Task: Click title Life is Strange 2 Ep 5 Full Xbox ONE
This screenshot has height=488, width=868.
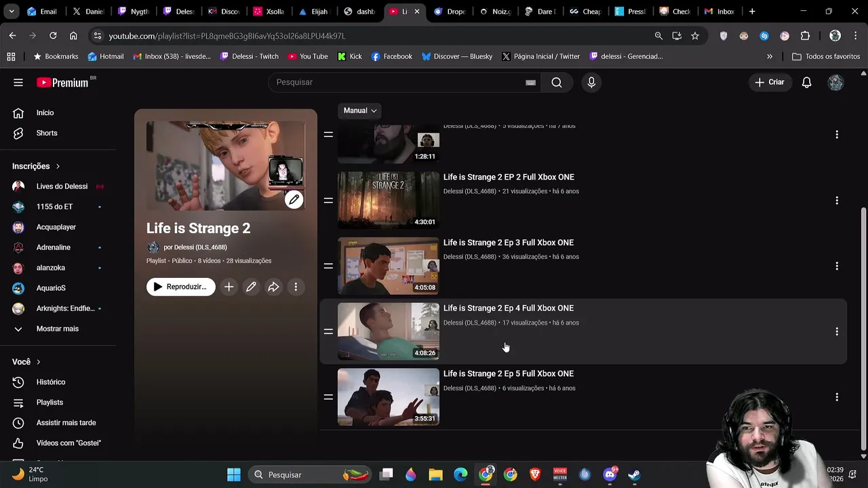Action: point(509,373)
